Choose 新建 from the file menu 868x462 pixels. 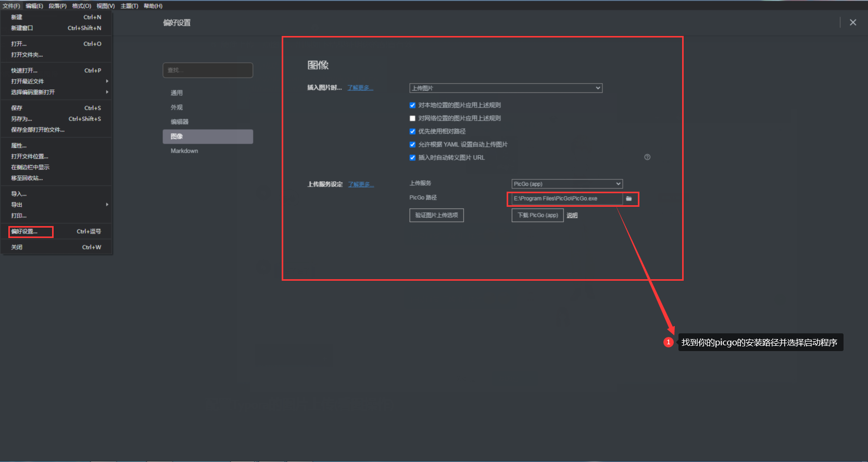tap(56, 17)
